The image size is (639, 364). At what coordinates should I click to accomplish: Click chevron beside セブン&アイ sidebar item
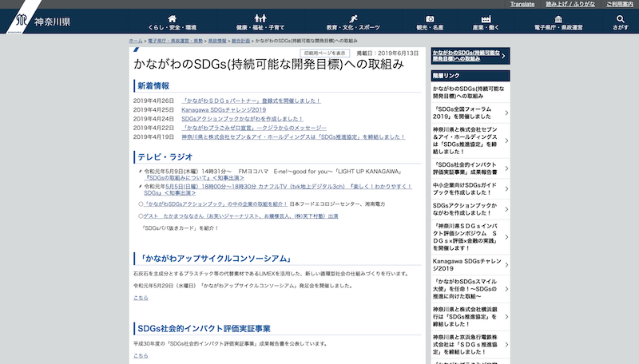point(506,140)
